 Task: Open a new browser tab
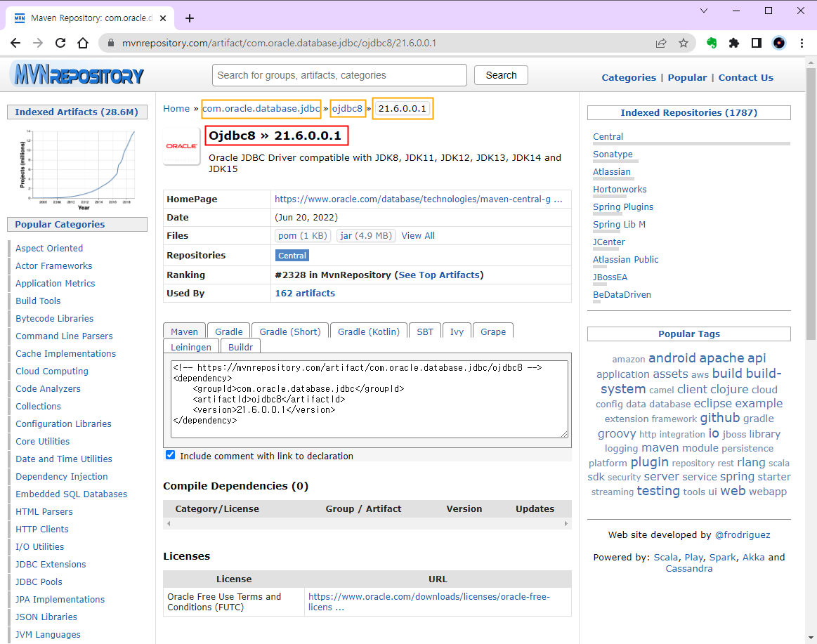tap(190, 18)
